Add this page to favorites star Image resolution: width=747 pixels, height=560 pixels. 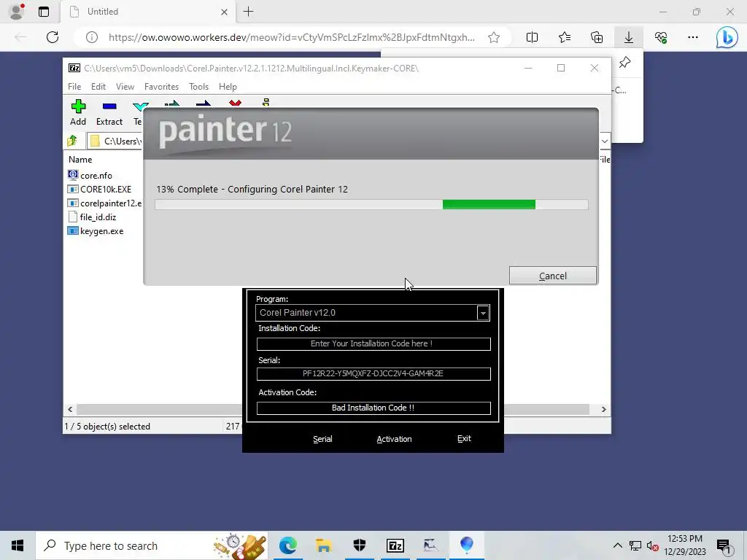[x=494, y=37]
